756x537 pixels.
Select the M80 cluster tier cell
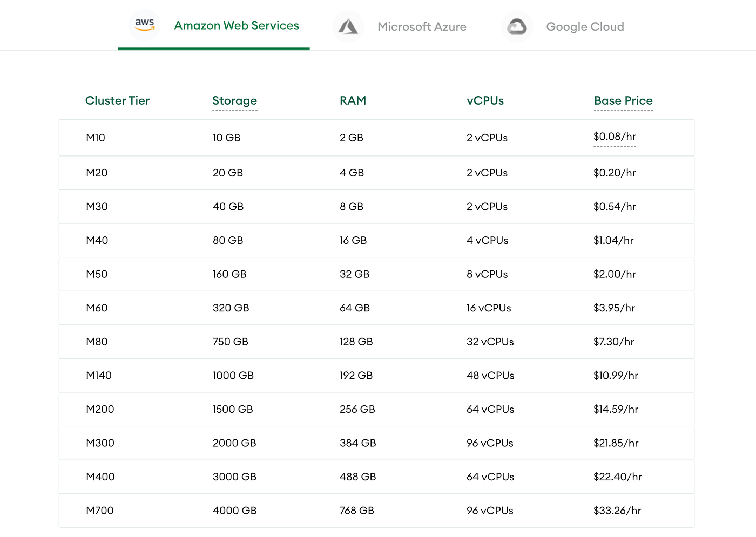(x=97, y=342)
